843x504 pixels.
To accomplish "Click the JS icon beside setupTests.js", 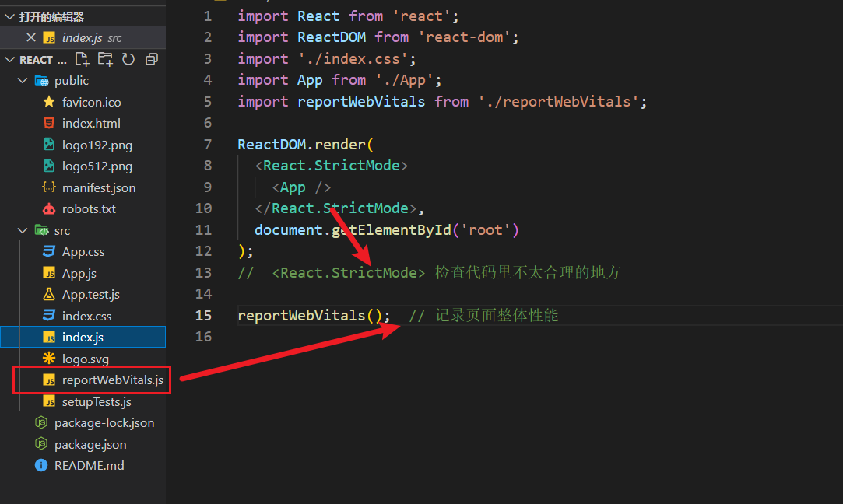I will (x=49, y=401).
